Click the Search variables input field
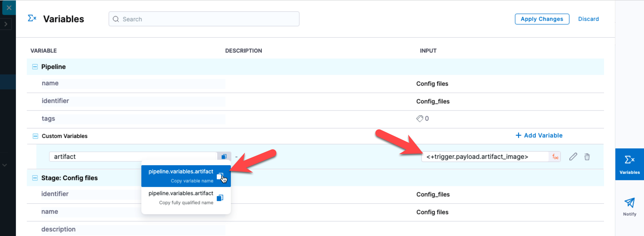Viewport: 644px width, 236px height. [204, 19]
